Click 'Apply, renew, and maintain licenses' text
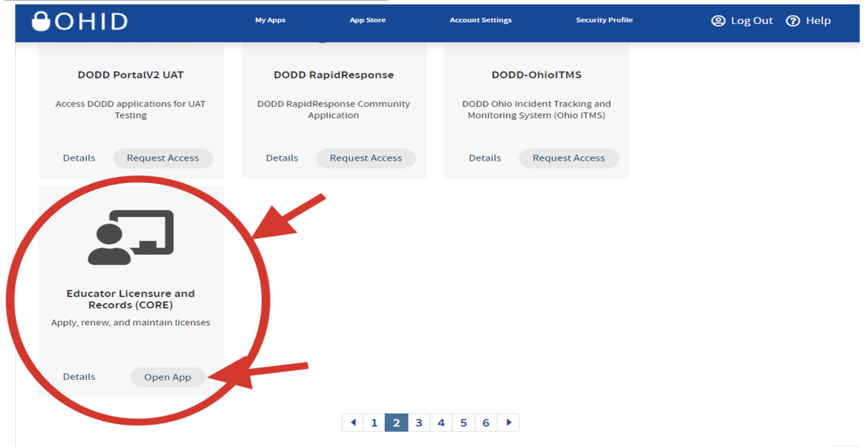Screen dimensions: 868x447 pos(131,323)
